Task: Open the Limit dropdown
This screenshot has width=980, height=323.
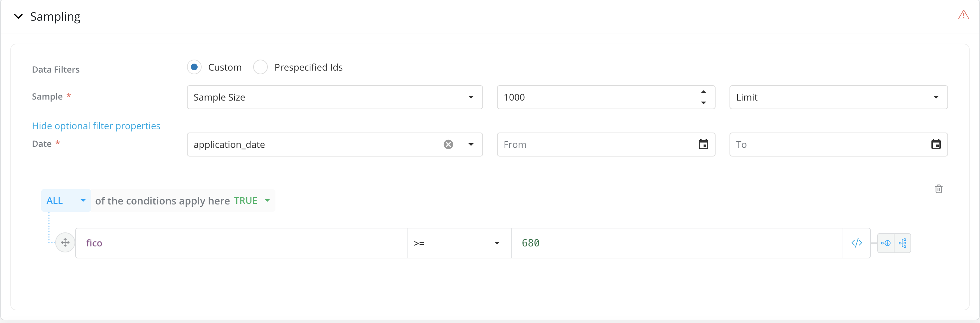Action: [838, 97]
